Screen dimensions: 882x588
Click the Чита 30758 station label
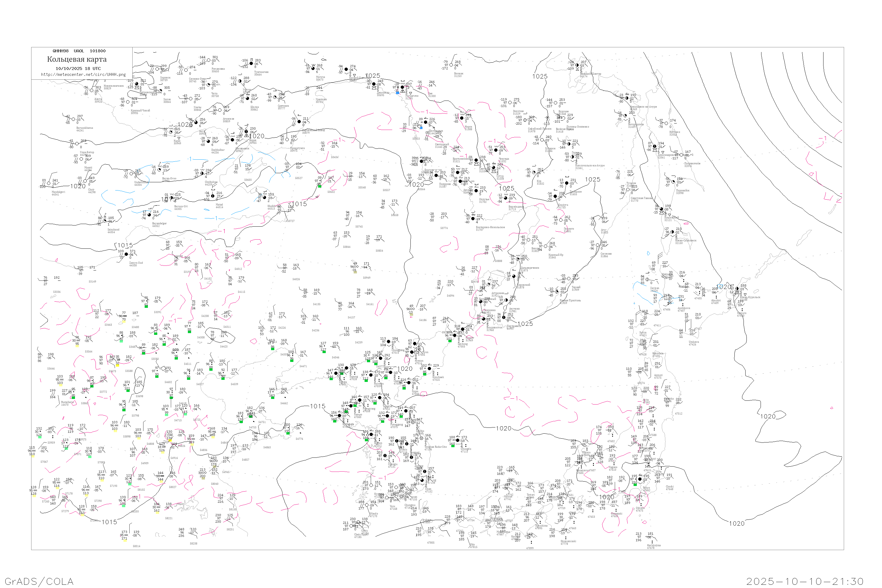(215, 95)
